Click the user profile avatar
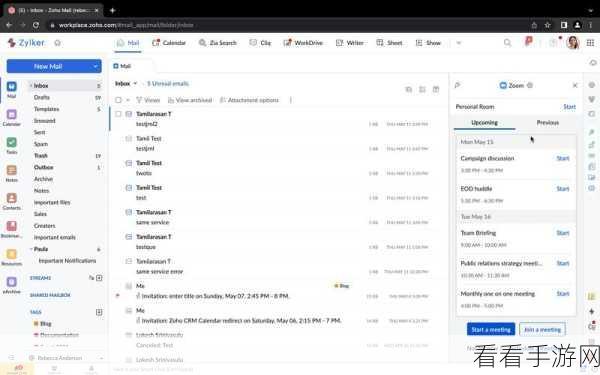 [573, 43]
